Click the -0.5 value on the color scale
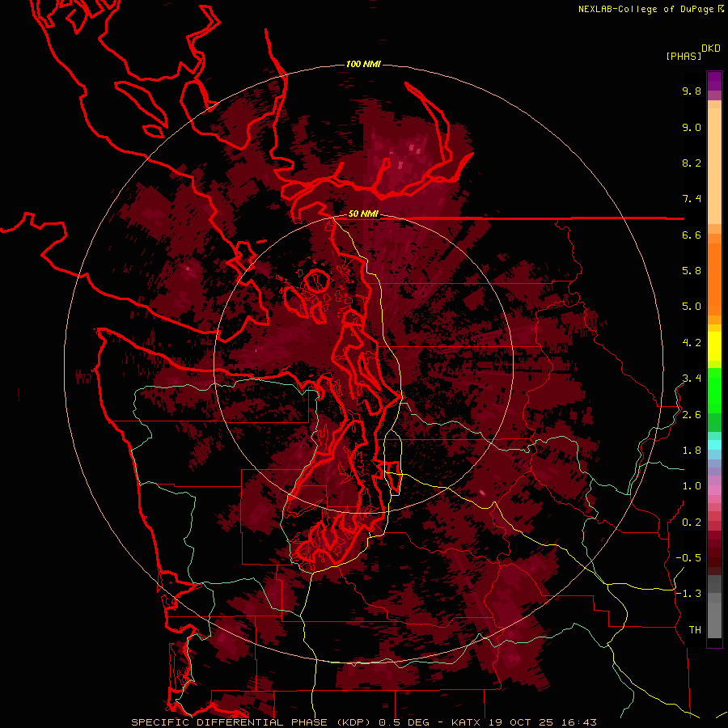 tap(688, 558)
